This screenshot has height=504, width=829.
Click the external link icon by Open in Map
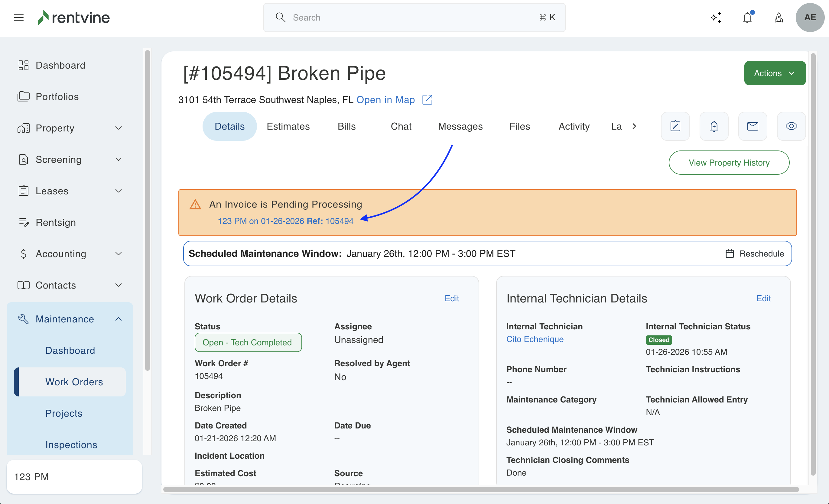427,100
